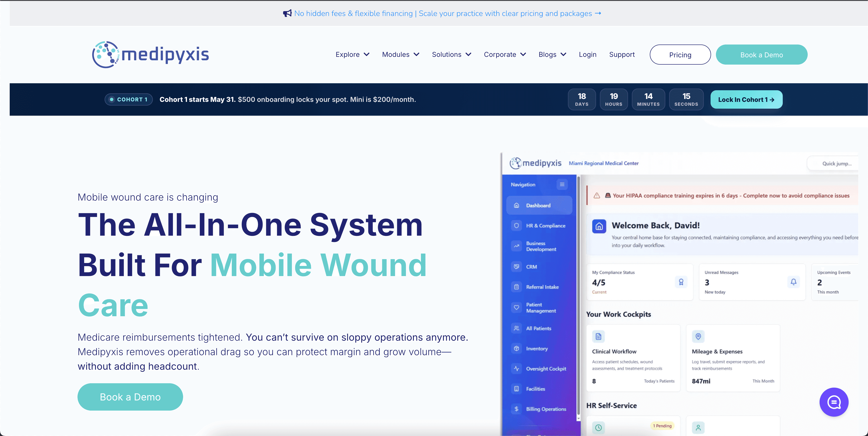Open the Support page link
The width and height of the screenshot is (868, 436).
[x=622, y=54]
